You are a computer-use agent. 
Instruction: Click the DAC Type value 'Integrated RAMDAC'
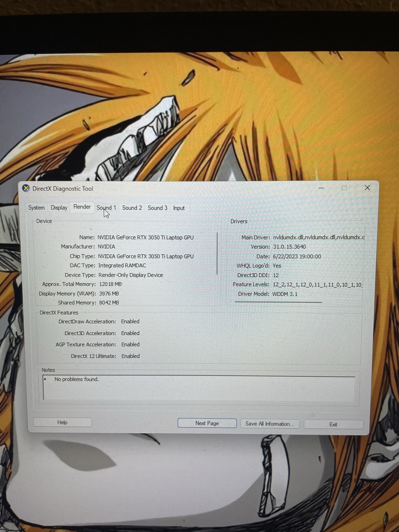point(122,265)
